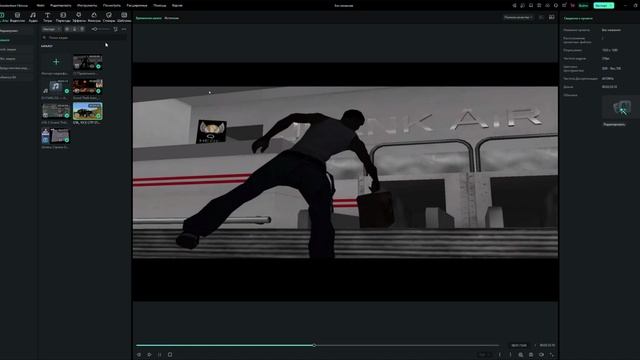
Task: Click the headphones support icon in the title bar
Action: tap(556, 5)
